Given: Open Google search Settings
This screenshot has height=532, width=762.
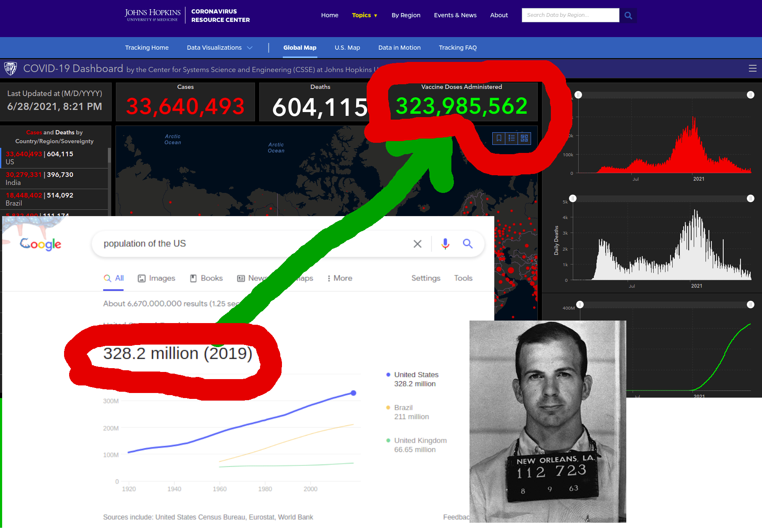Looking at the screenshot, I should [426, 278].
